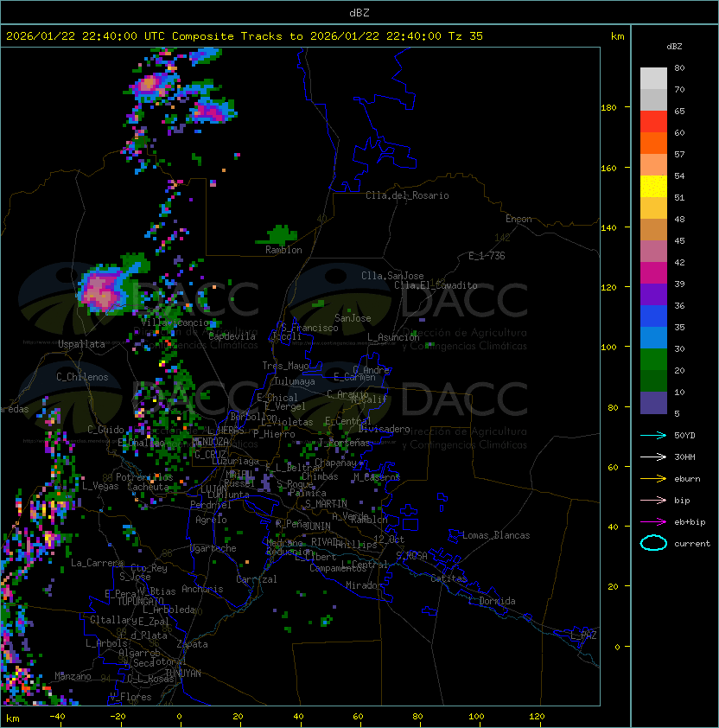Click the 'L_PAZ' label

point(583,635)
